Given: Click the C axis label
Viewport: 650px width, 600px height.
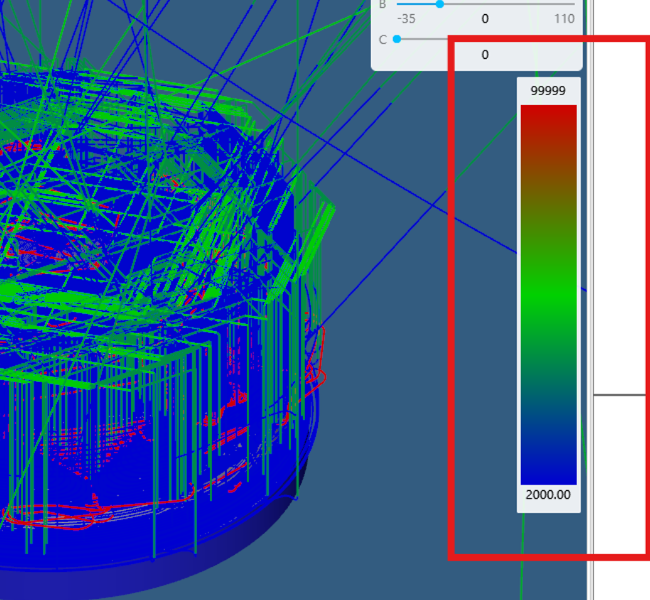Looking at the screenshot, I should (382, 39).
